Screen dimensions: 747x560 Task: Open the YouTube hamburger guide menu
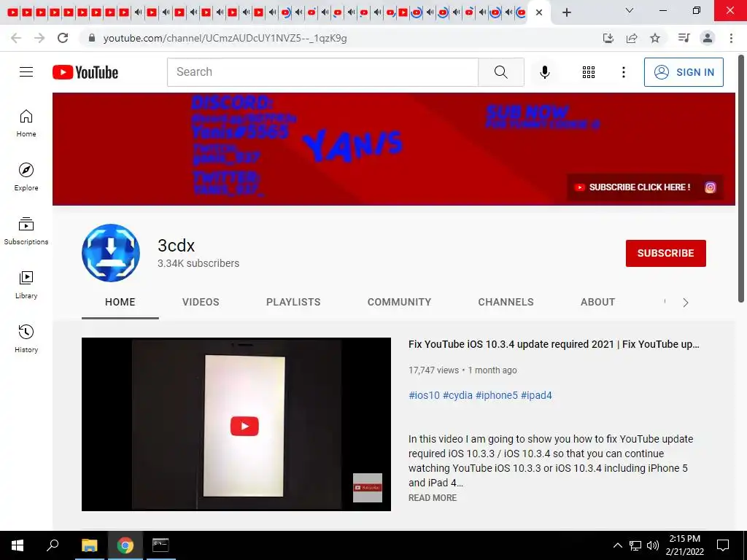pyautogui.click(x=26, y=72)
